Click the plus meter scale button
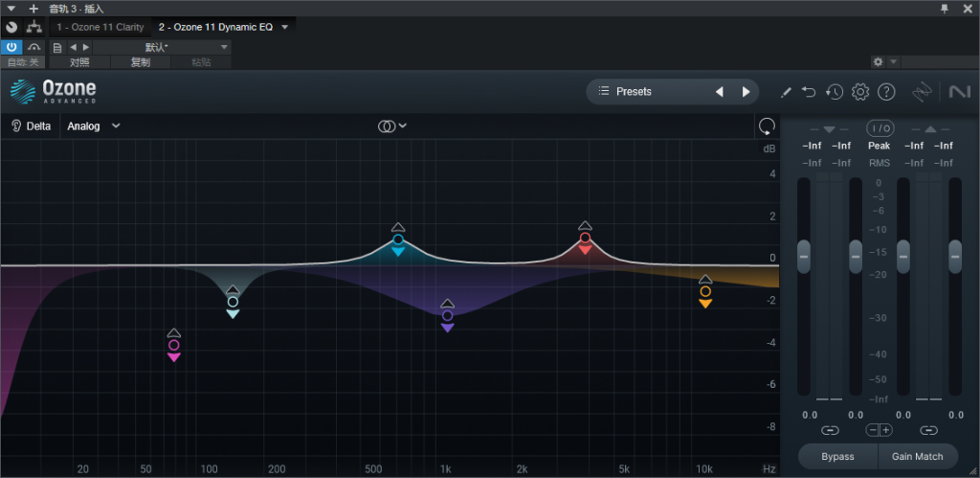The height and width of the screenshot is (478, 980). pyautogui.click(x=885, y=430)
